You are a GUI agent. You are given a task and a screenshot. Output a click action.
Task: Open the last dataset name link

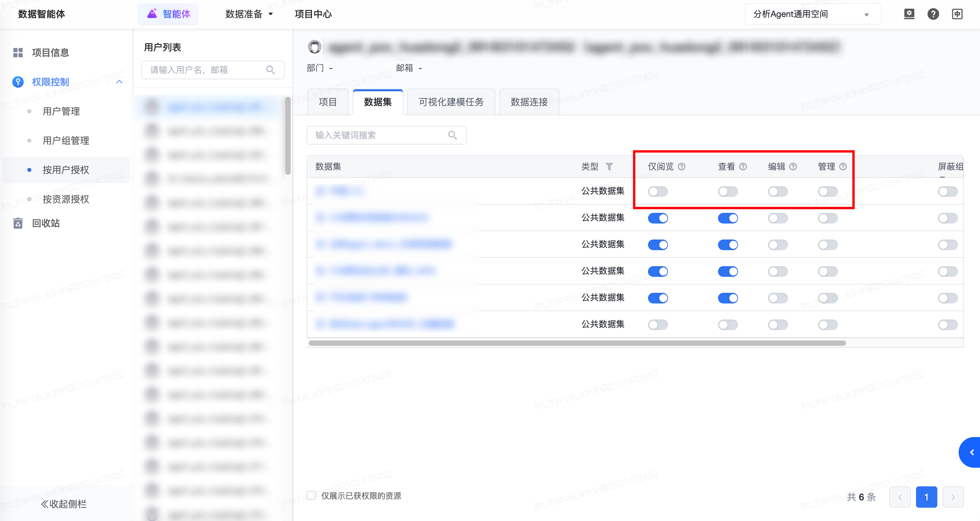point(385,324)
